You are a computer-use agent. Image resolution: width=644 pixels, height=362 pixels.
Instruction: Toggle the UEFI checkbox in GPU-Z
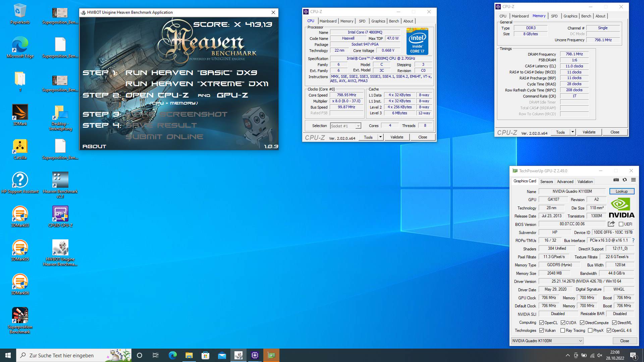tap(621, 224)
